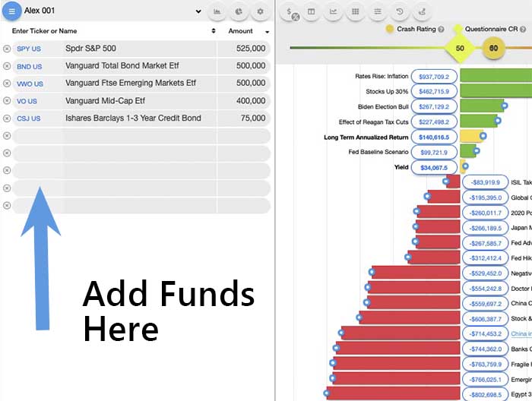Click the crash rating 50 slider marker
The width and height of the screenshot is (532, 401).
click(x=459, y=49)
